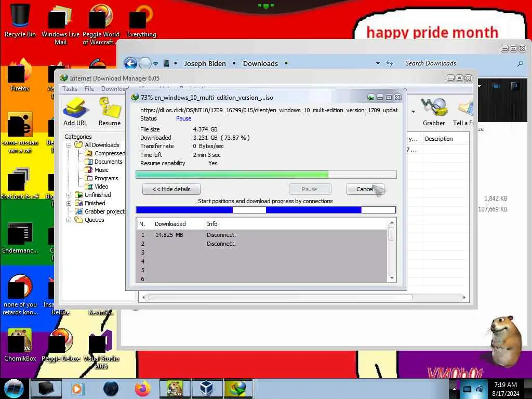532x399 pixels.
Task: Click the IDM icon in download dialog title
Action: click(135, 97)
